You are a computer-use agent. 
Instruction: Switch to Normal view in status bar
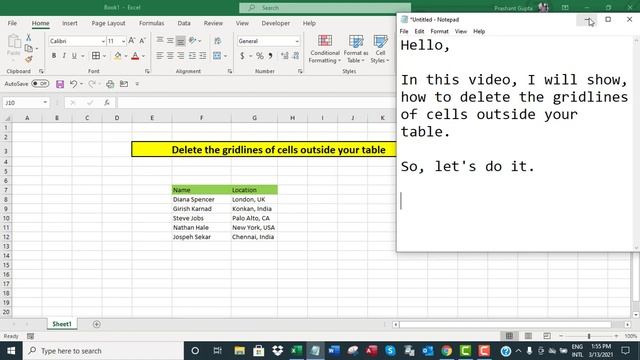(x=509, y=336)
